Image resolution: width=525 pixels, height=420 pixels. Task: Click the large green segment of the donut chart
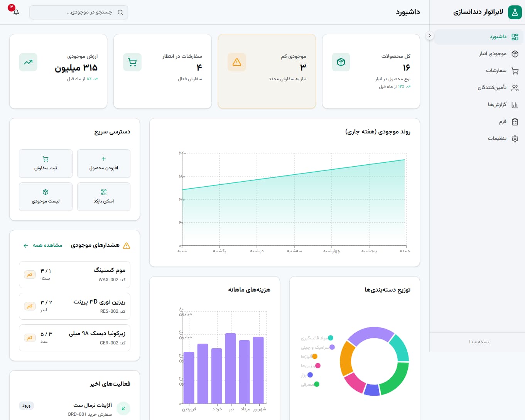[x=395, y=379]
